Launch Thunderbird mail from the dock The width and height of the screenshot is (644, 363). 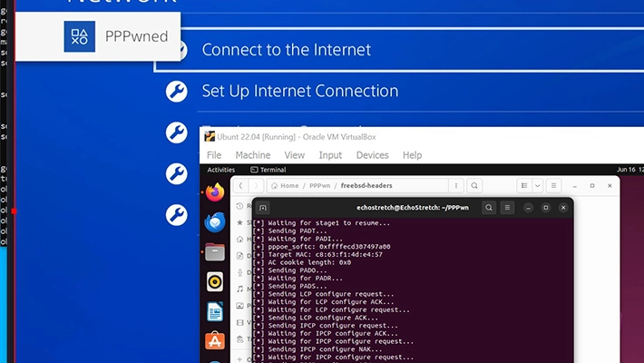pos(215,222)
